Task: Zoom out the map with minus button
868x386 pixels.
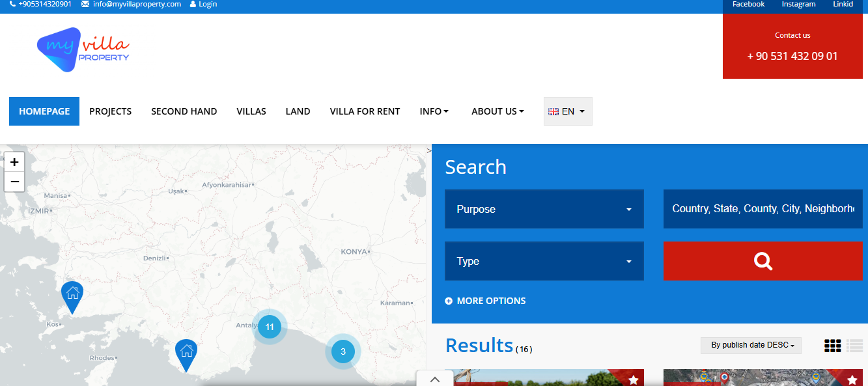Action: [14, 182]
